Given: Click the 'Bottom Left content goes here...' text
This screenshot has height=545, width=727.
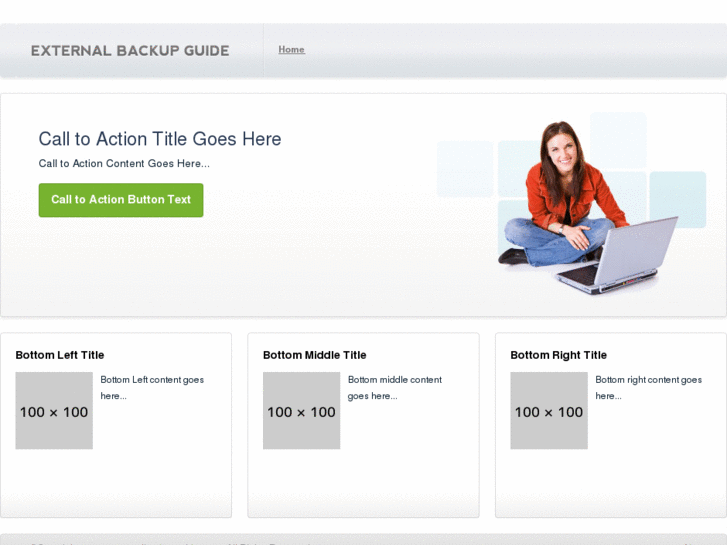Looking at the screenshot, I should [x=152, y=388].
